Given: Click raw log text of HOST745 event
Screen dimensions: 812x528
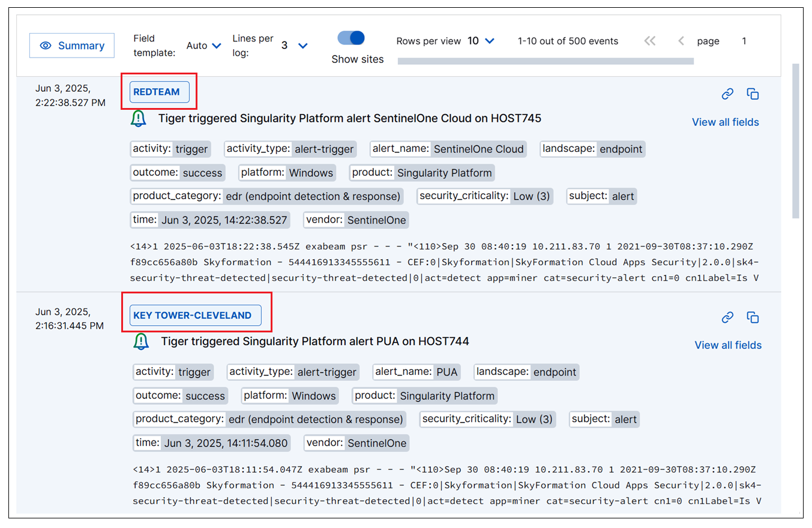Looking at the screenshot, I should [446, 262].
